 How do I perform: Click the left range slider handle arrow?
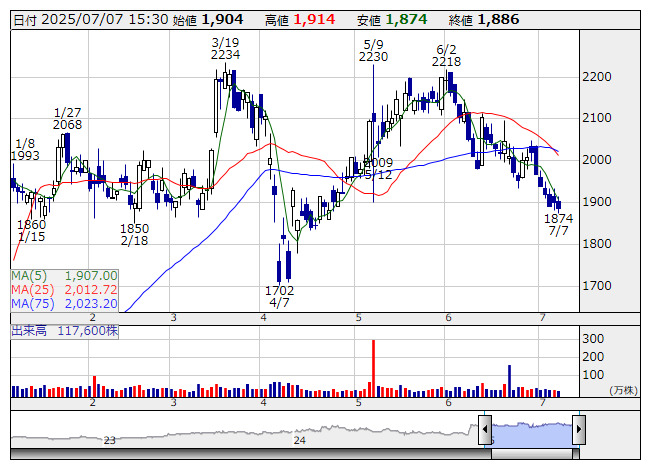pyautogui.click(x=485, y=429)
